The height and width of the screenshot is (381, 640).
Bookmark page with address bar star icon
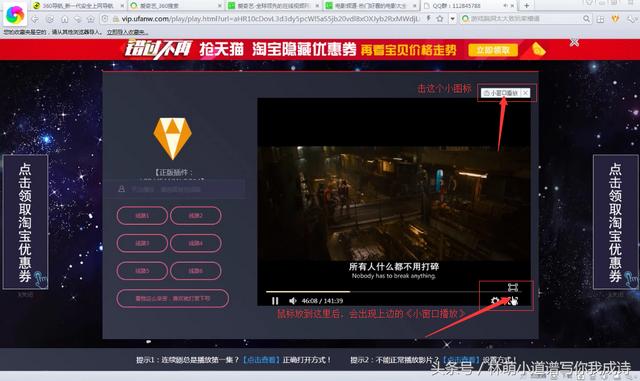coord(440,18)
